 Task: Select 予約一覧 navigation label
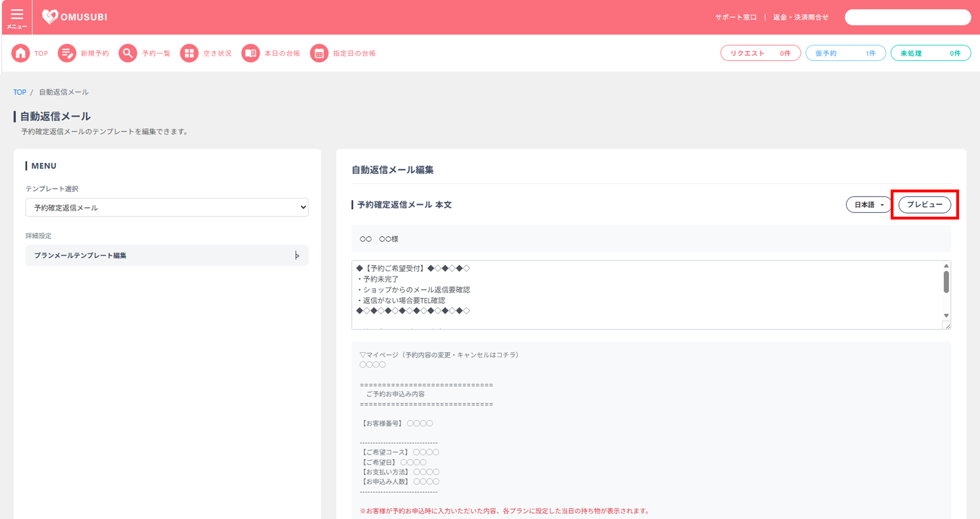tap(156, 54)
